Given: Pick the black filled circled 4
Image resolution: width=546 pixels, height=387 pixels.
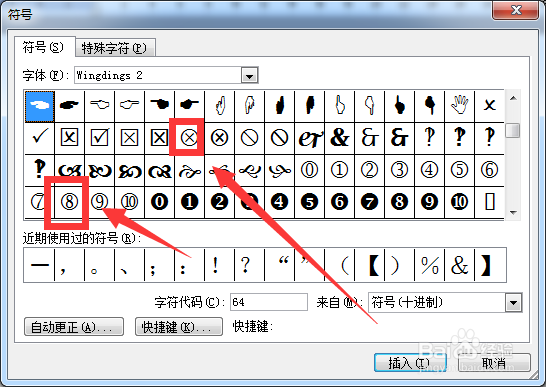Looking at the screenshot, I should tap(279, 202).
